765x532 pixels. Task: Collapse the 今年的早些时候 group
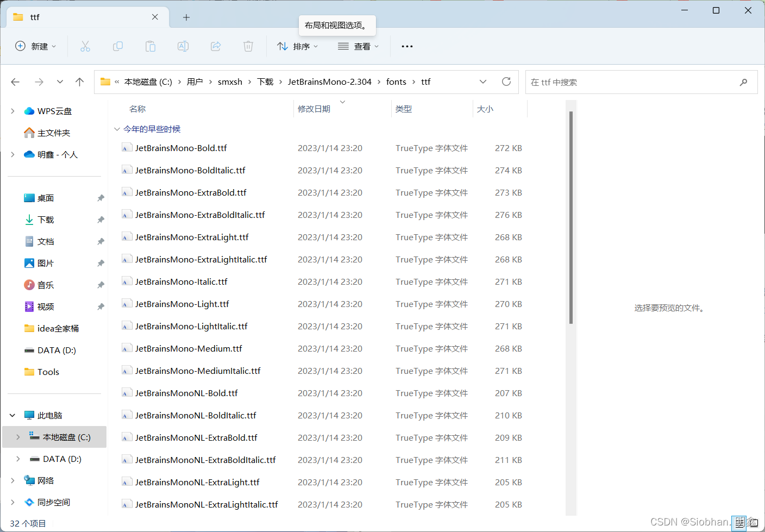coord(116,129)
